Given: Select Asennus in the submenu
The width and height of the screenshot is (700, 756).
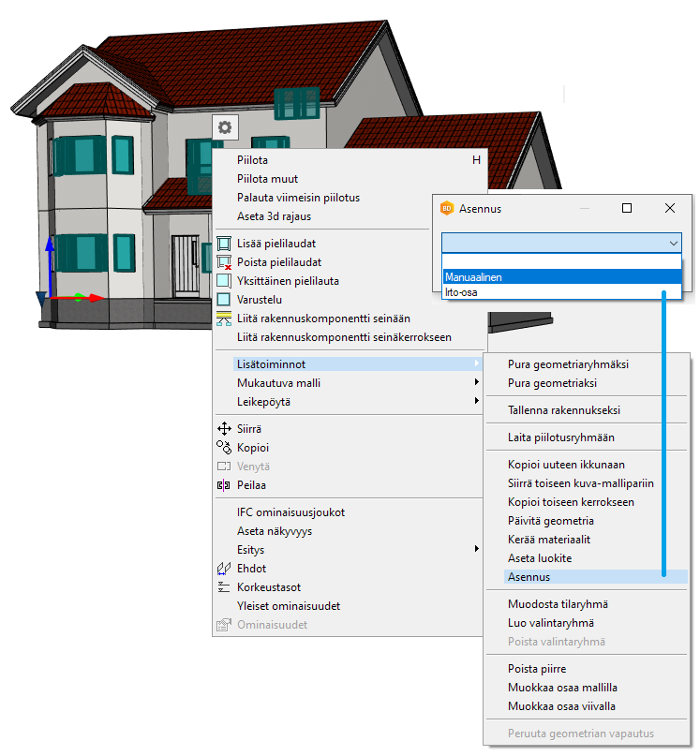Looking at the screenshot, I should (529, 577).
